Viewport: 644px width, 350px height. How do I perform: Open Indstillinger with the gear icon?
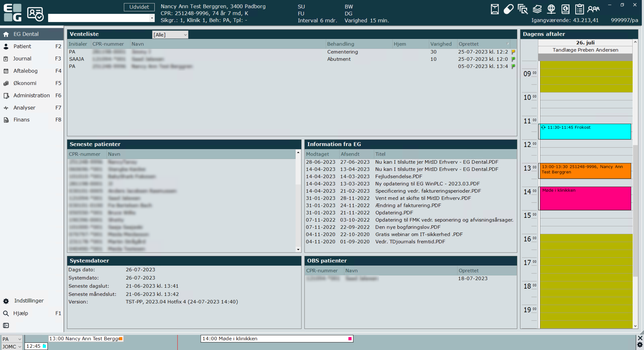coord(6,301)
